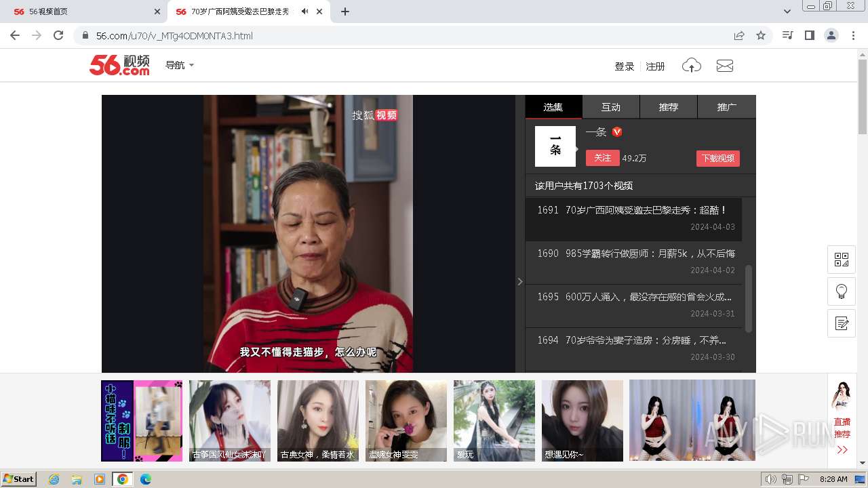Switch to the 56视频首页 tab

point(83,12)
